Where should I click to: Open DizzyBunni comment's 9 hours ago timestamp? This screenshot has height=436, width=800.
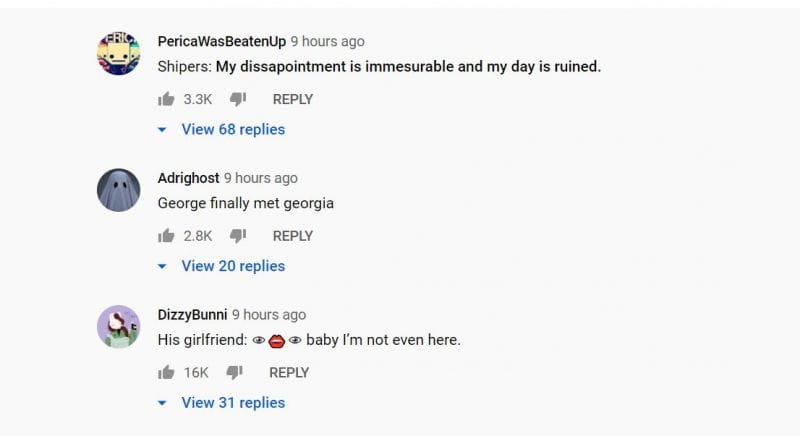click(269, 314)
